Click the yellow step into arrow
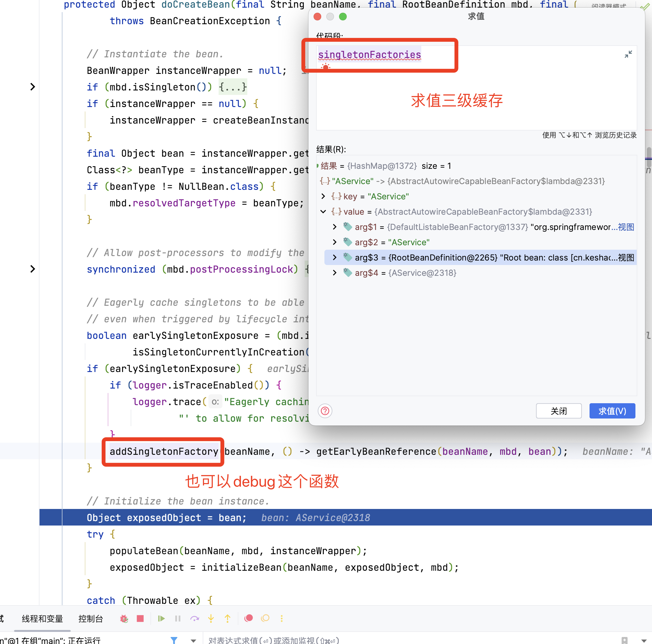Viewport: 652px width, 644px height. tap(211, 619)
